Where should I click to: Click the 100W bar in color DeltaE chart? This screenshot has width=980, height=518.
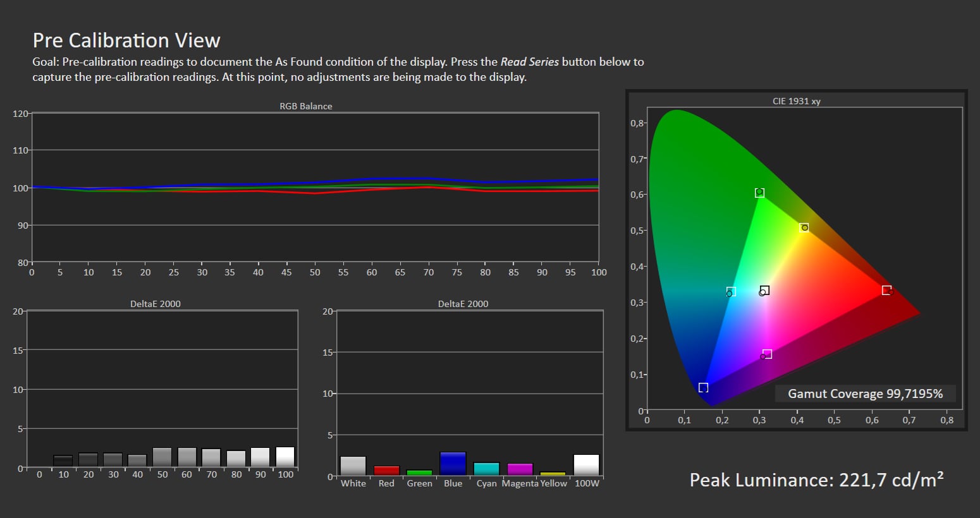coord(586,465)
